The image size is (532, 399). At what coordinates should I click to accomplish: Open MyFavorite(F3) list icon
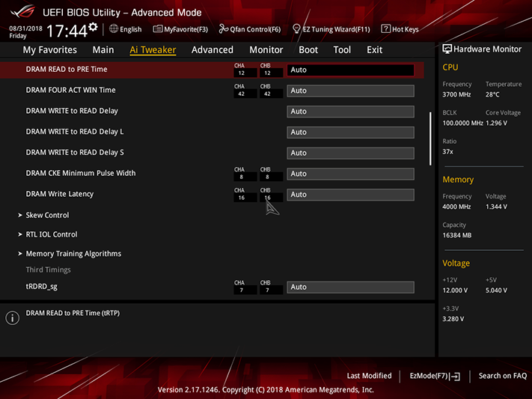pyautogui.click(x=157, y=29)
